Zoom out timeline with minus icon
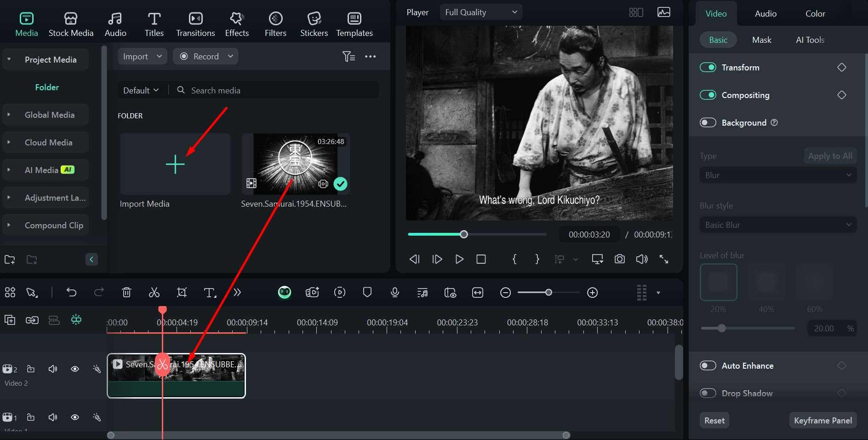This screenshot has height=440, width=868. [x=505, y=293]
